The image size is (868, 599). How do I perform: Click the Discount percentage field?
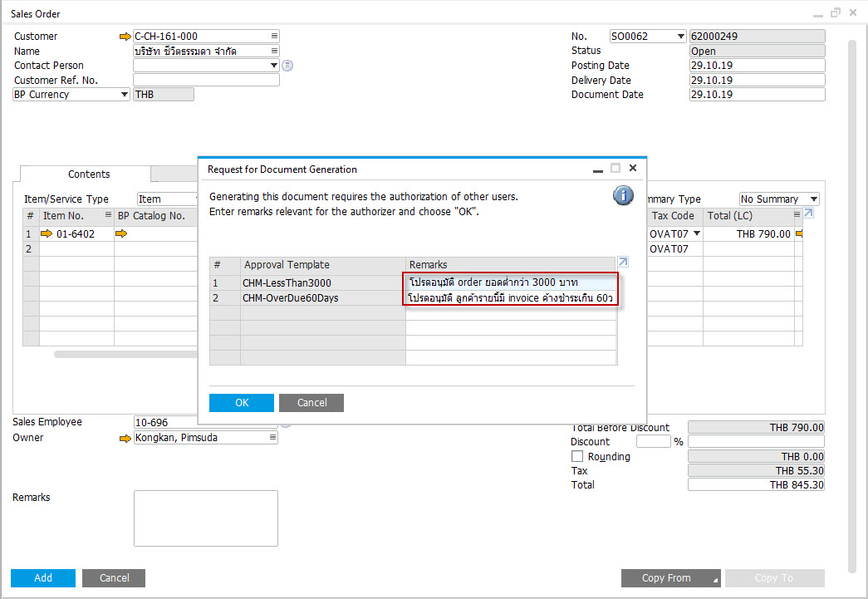pyautogui.click(x=653, y=441)
